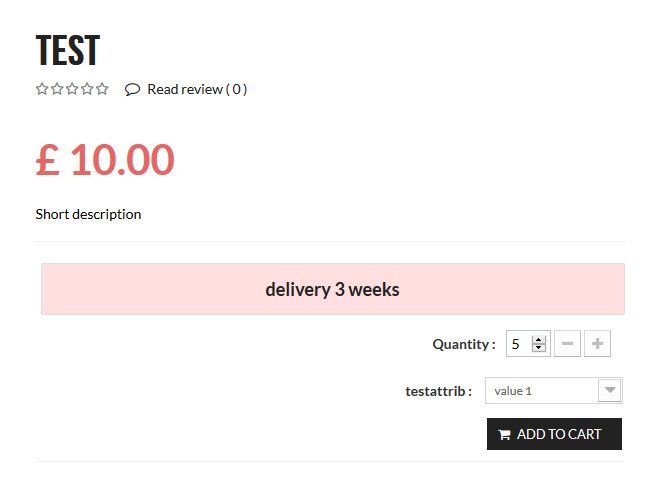This screenshot has height=477, width=662.
Task: Click cart icon in Add to Cart
Action: [x=504, y=434]
